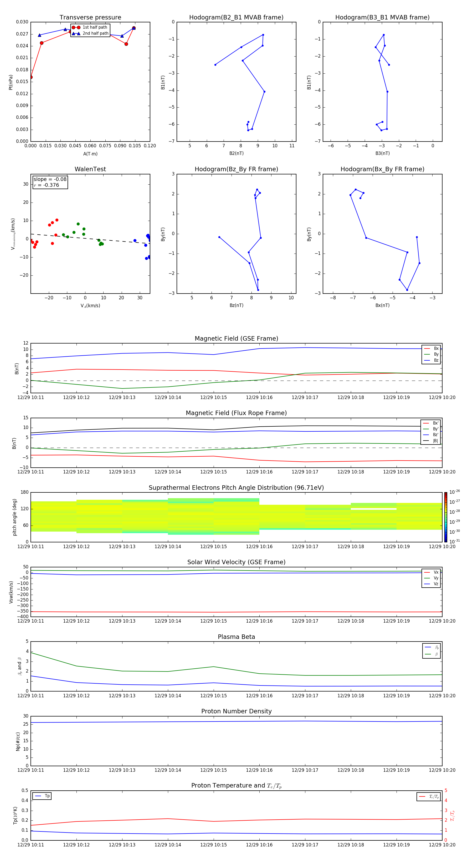
Task: Click the 'Hodogram(B2_B1 MVAB frame)' plot title
Action: (236, 18)
